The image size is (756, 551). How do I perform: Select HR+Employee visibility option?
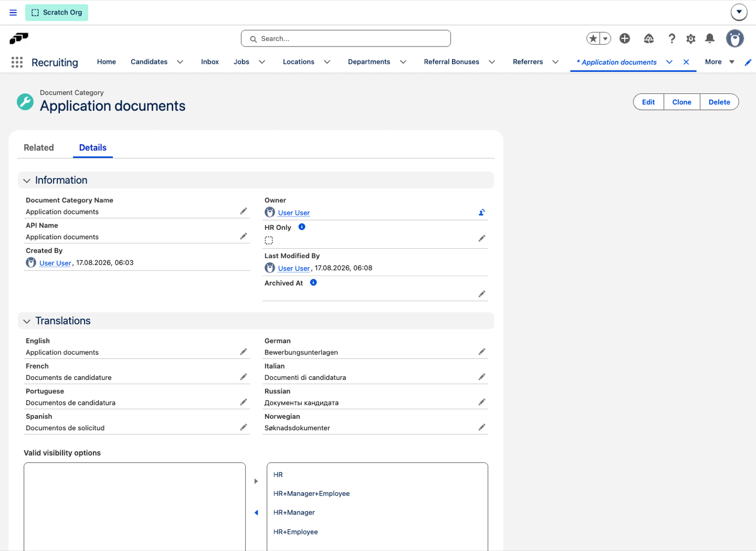click(295, 532)
